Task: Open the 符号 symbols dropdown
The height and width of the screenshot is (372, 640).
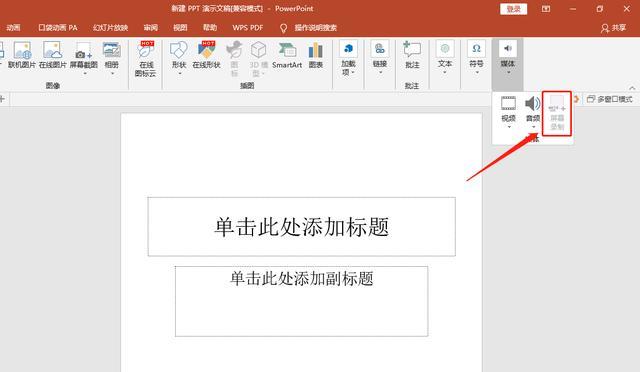Action: pos(476,58)
